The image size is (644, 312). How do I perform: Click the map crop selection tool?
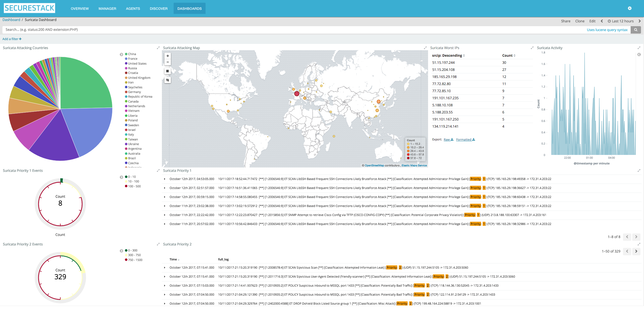click(x=168, y=80)
